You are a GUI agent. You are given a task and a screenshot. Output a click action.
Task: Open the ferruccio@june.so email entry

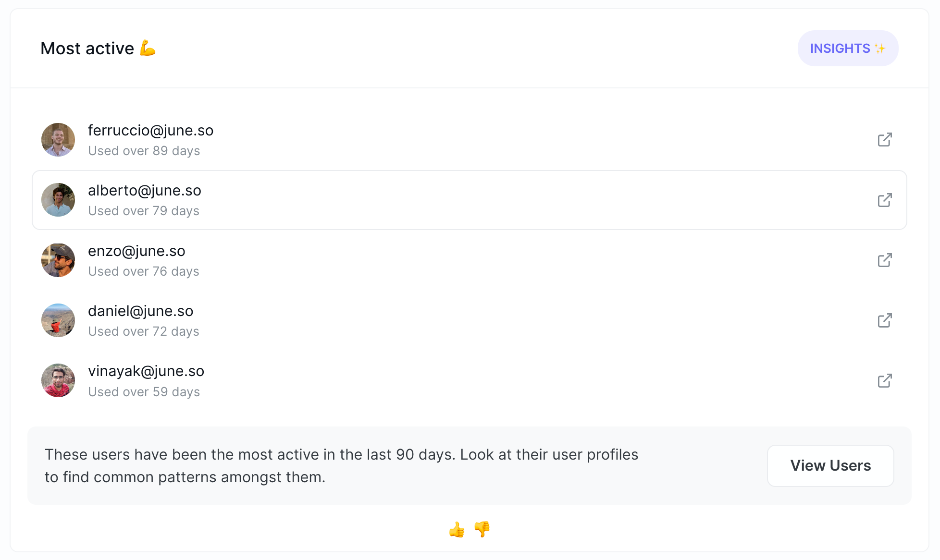click(150, 131)
